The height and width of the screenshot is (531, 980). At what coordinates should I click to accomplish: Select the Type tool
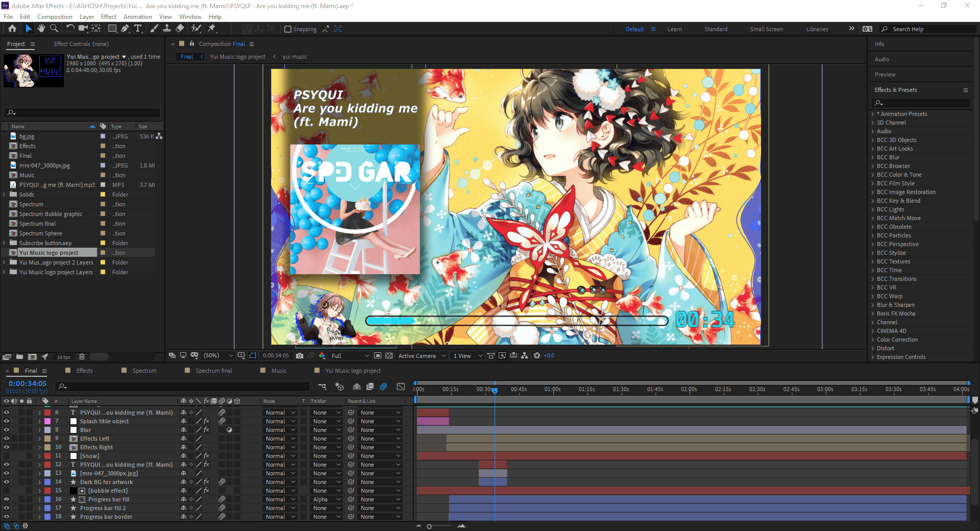138,29
